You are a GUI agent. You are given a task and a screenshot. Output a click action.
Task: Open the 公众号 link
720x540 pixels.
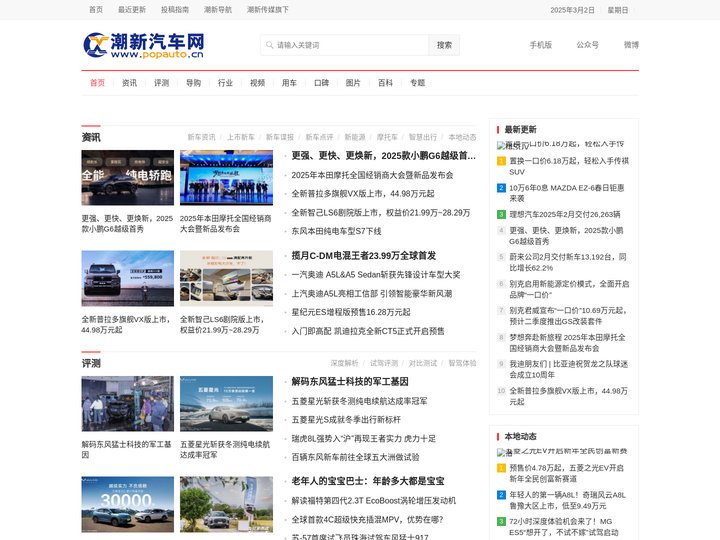[x=587, y=45]
